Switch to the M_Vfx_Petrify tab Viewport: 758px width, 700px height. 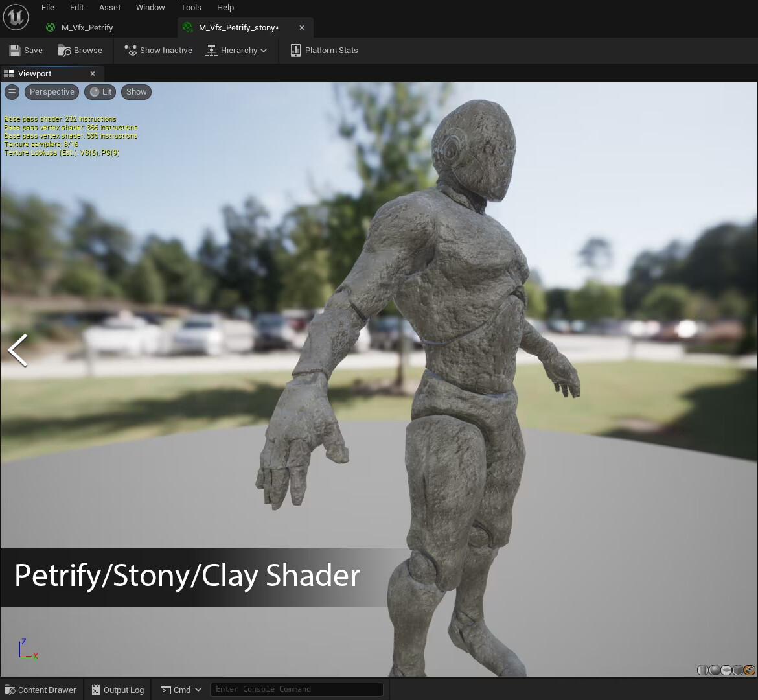(x=87, y=28)
